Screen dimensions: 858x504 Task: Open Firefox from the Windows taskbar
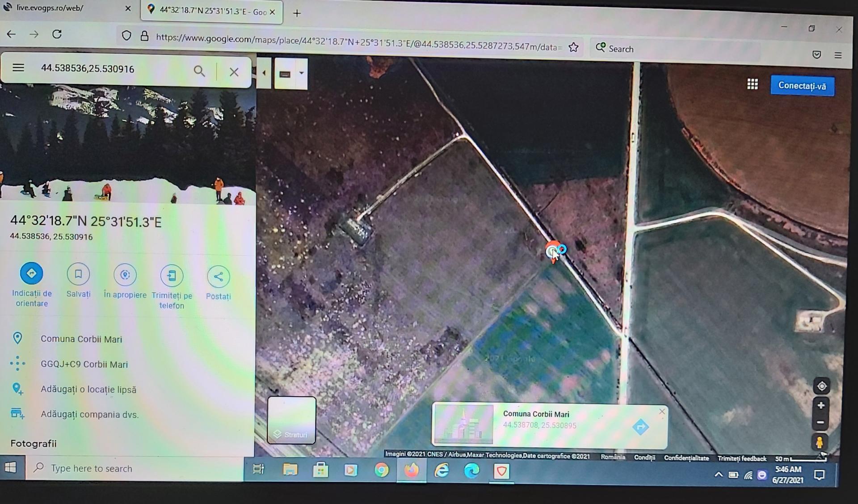point(412,470)
